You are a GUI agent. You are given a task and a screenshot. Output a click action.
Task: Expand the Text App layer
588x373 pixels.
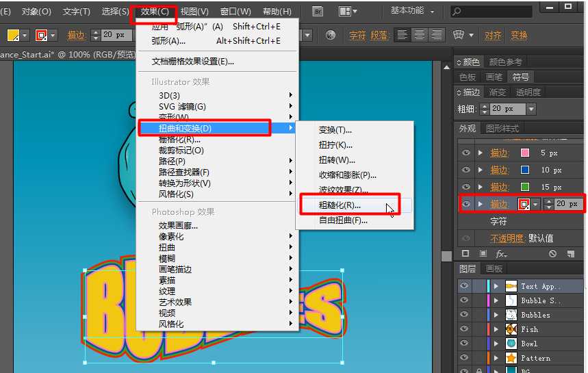tap(496, 286)
